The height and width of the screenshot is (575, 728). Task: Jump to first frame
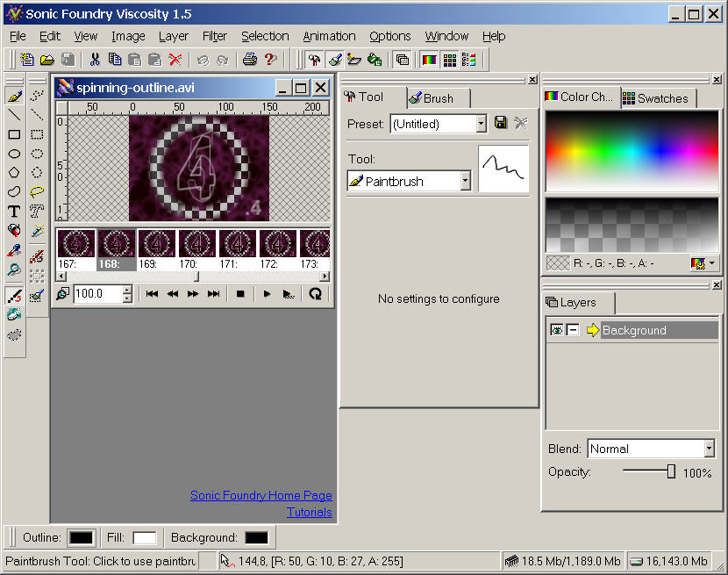pos(152,294)
